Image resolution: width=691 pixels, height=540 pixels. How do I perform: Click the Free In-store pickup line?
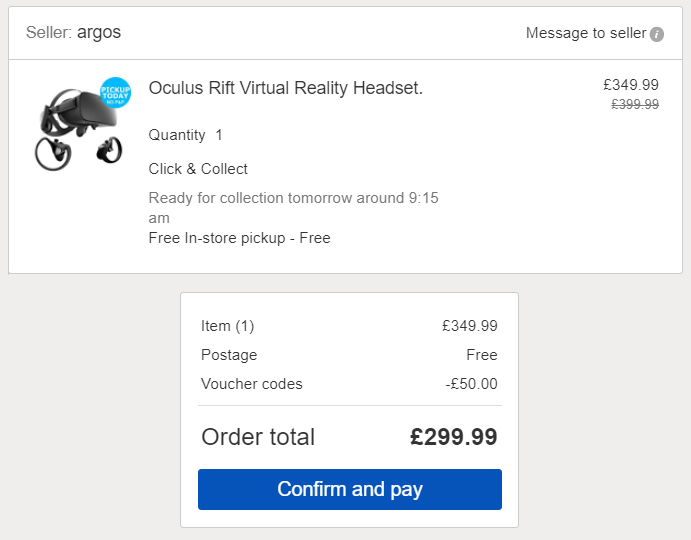[239, 238]
